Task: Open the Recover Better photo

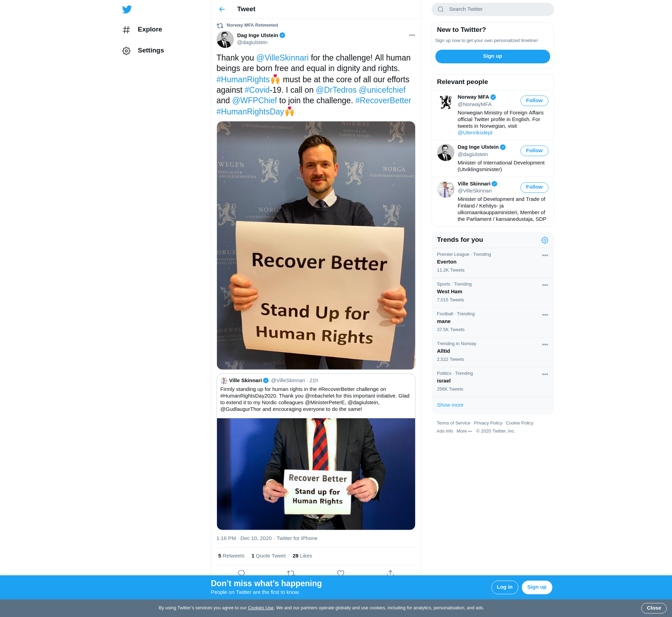Action: click(316, 245)
